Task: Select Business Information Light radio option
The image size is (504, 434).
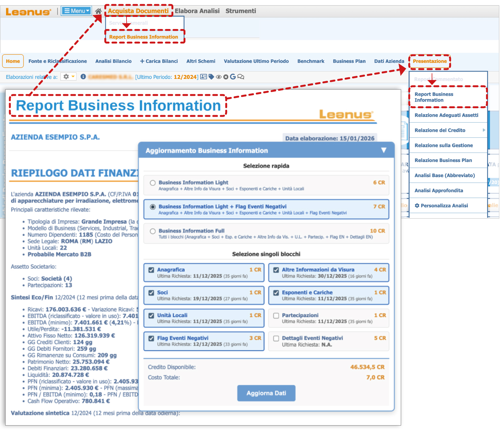Action: click(x=153, y=183)
